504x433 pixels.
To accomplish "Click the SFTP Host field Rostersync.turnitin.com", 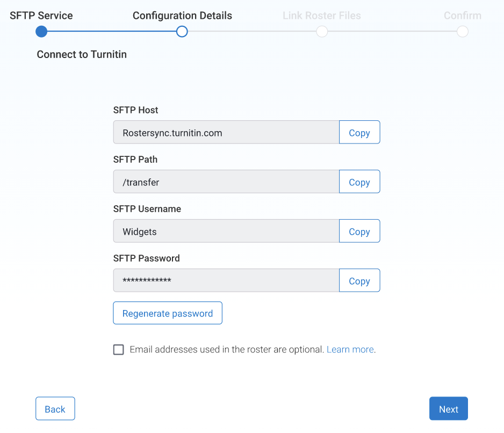I will (x=226, y=133).
